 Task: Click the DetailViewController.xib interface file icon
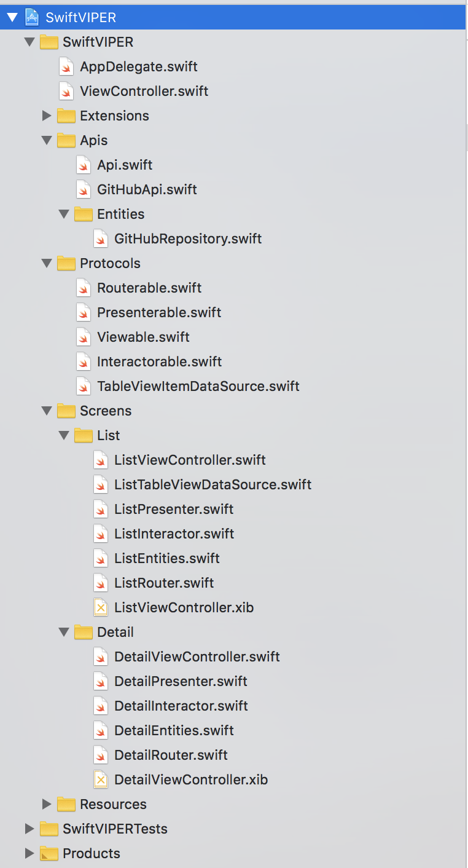101,779
